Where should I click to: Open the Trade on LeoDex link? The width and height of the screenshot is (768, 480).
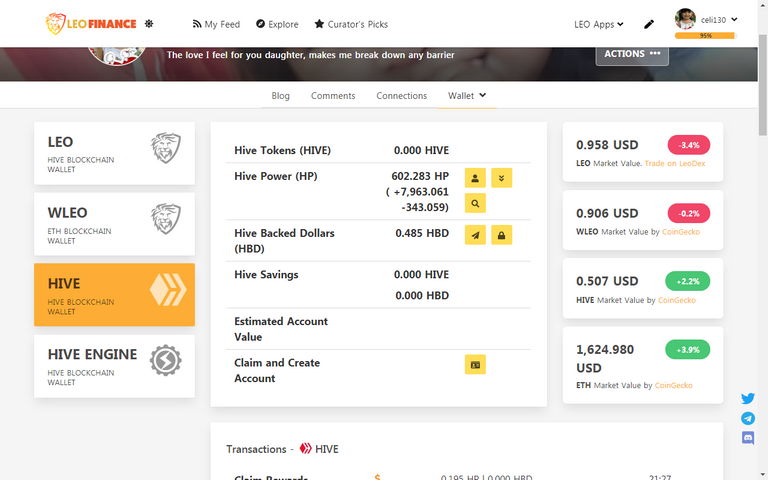[x=675, y=164]
